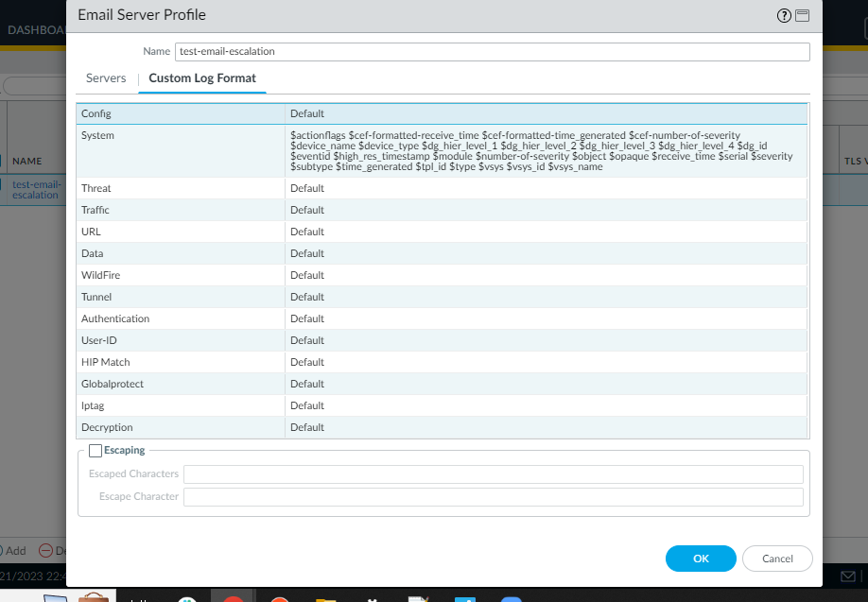Confirm the dialog with OK
The width and height of the screenshot is (868, 602).
(x=701, y=559)
